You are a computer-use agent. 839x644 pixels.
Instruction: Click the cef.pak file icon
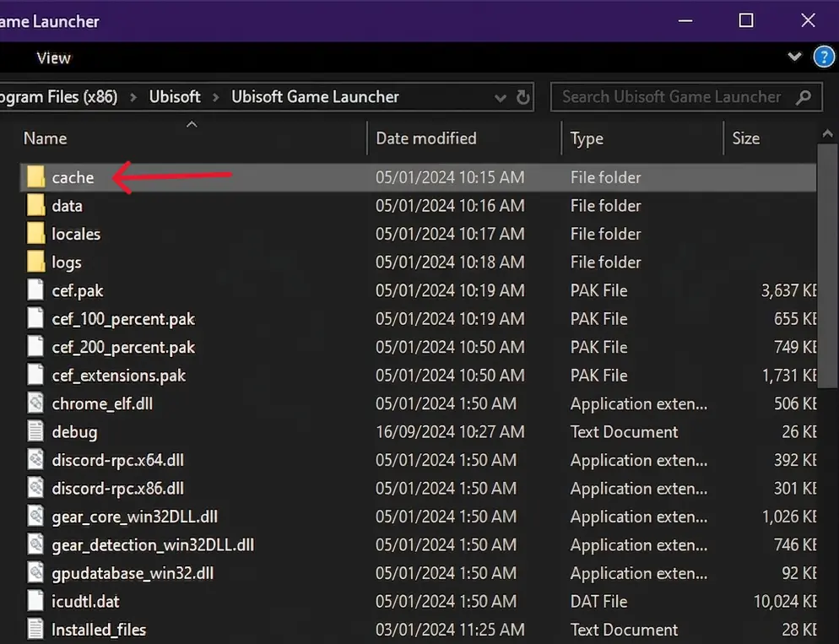[x=35, y=290]
